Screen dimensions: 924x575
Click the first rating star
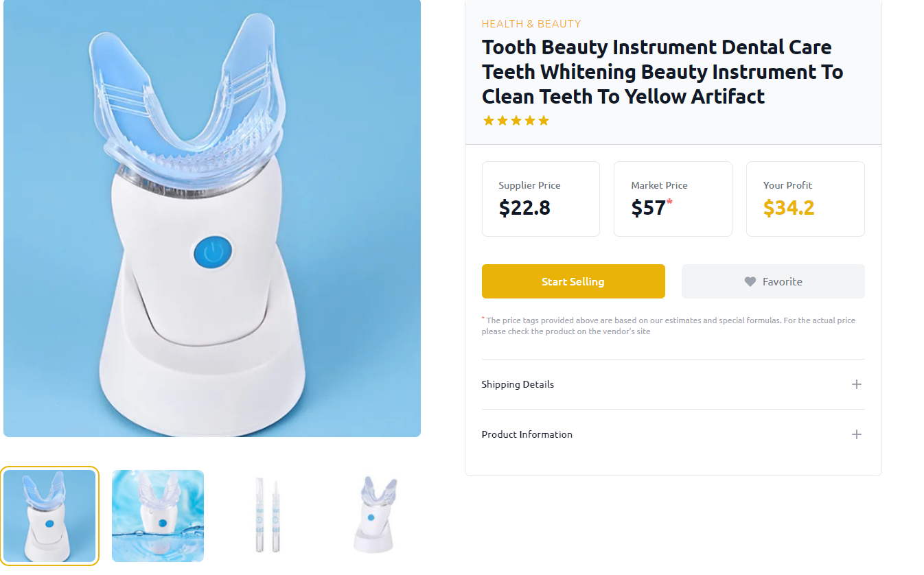click(489, 121)
